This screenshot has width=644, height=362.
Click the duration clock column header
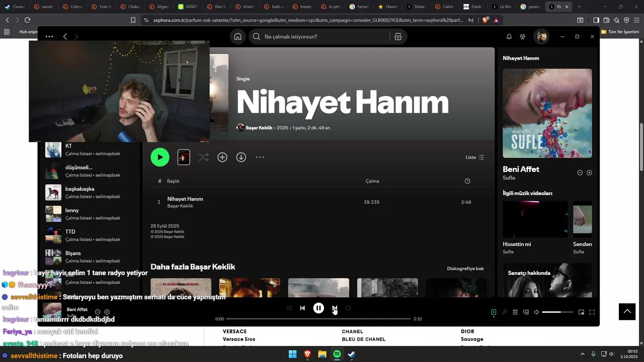(x=467, y=181)
